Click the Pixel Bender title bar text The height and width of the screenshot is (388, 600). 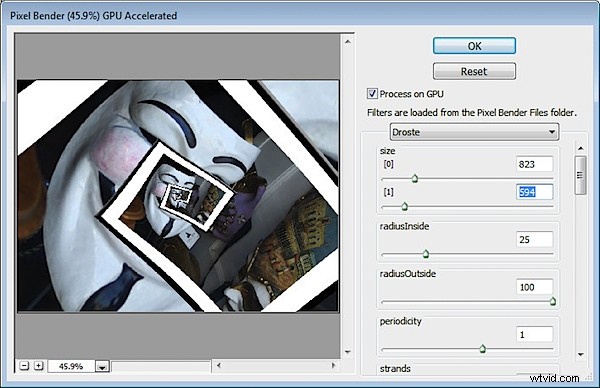93,16
